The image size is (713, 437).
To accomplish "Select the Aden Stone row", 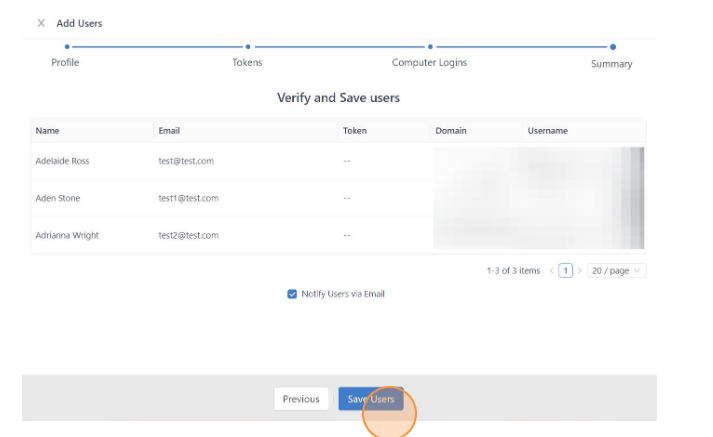I will tap(58, 198).
